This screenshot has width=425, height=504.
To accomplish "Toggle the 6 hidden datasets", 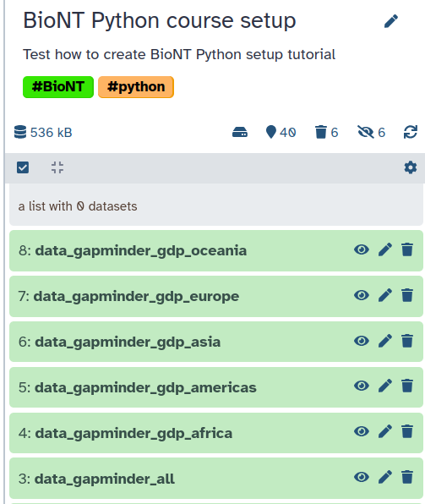I will tap(372, 133).
